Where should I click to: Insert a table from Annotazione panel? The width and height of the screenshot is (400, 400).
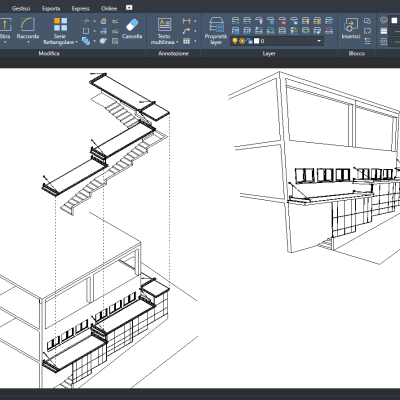186,41
